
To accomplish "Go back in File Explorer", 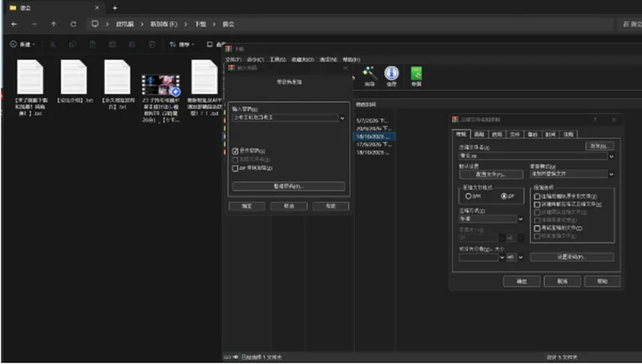I will point(14,24).
